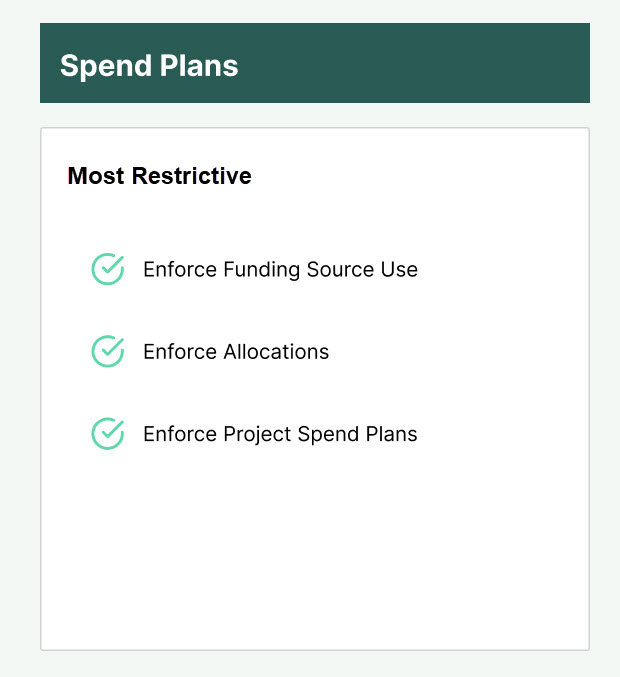Click the Enforce Allocations checkmark icon

pyautogui.click(x=108, y=351)
